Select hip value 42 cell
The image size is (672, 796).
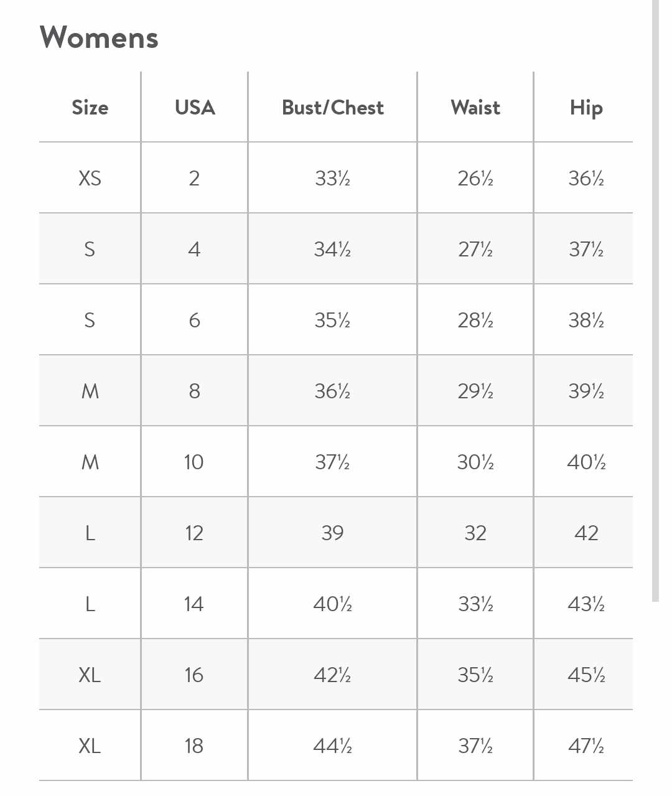click(586, 533)
